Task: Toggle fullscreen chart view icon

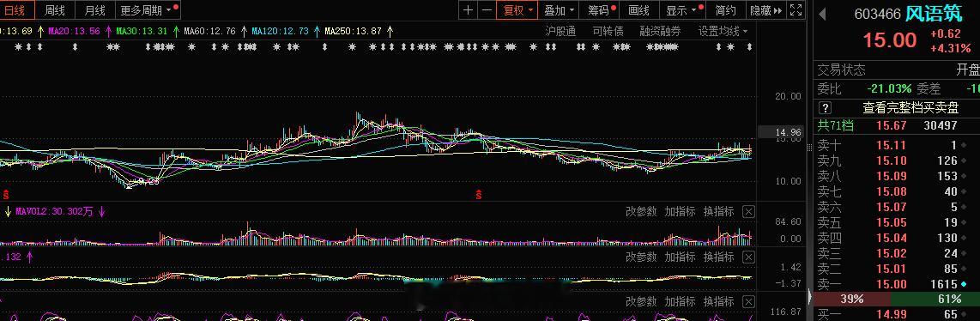Action: point(795,10)
